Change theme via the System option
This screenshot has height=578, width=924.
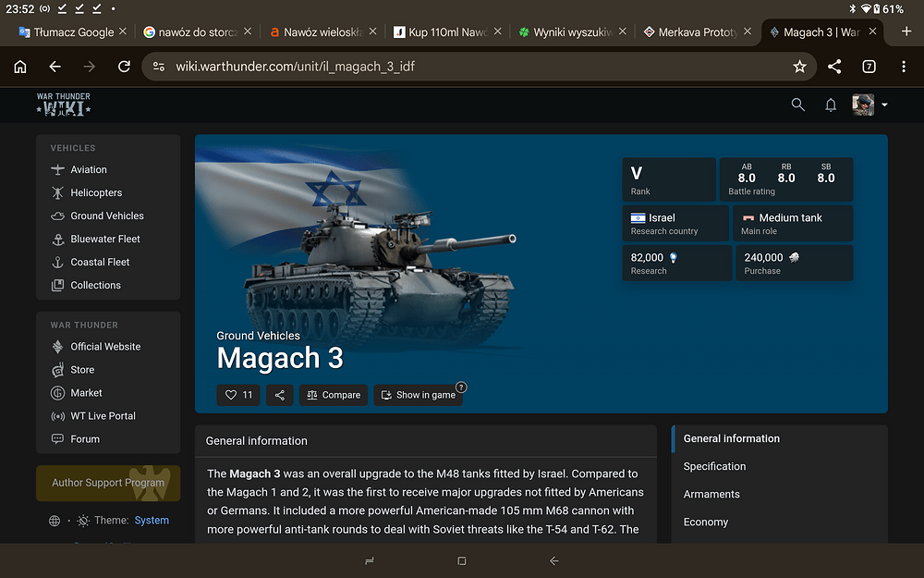tap(152, 520)
